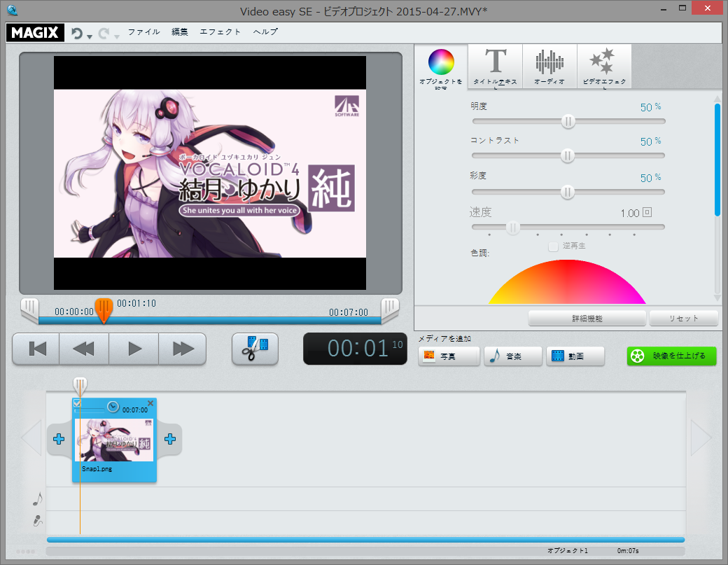Click the green 映像を仕上げる button
This screenshot has height=565, width=728.
pos(671,356)
